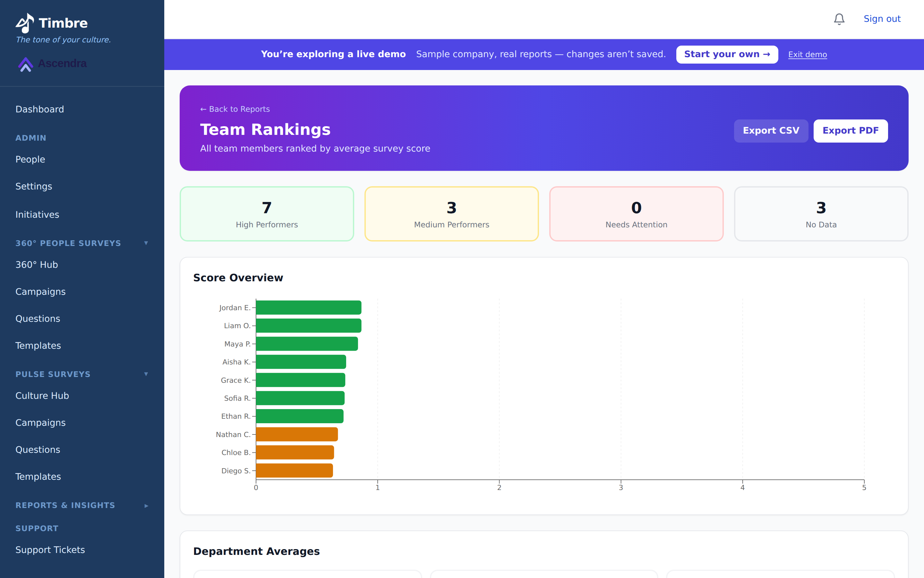924x578 pixels.
Task: Navigate to Initiatives
Action: point(37,215)
